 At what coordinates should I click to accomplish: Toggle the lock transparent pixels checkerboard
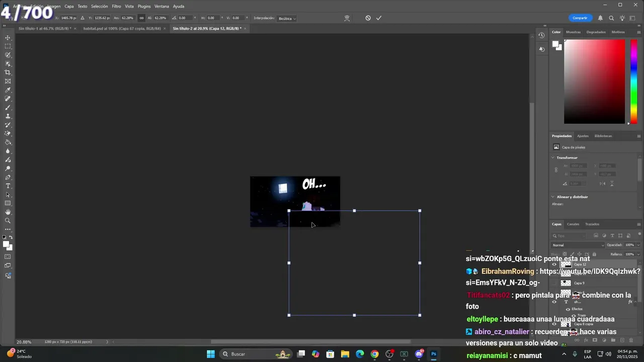[565, 254]
